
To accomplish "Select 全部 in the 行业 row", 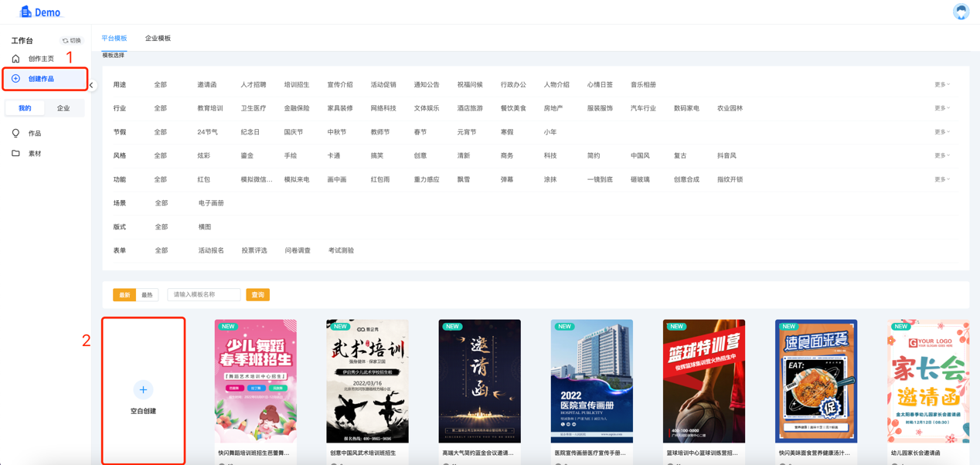I will [x=160, y=108].
